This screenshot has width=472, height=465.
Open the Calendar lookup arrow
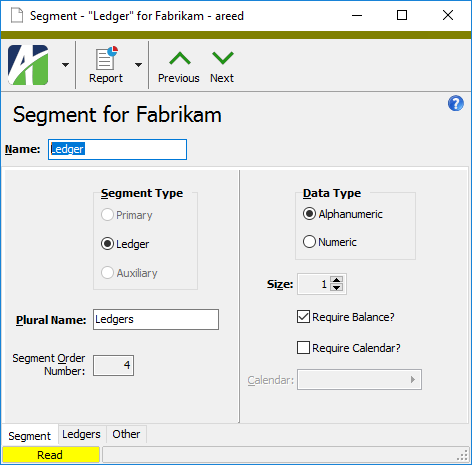pos(413,379)
